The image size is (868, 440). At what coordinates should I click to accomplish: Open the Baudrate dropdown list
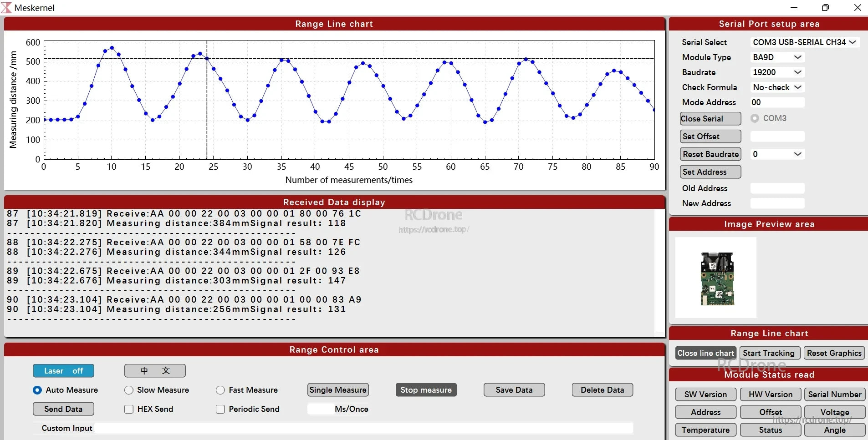point(777,72)
